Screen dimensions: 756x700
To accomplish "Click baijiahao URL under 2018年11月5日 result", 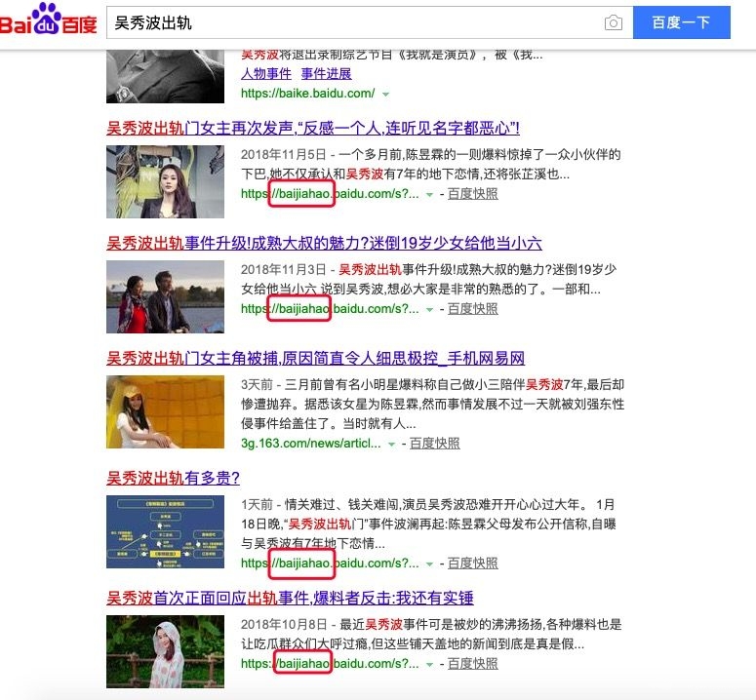I will tap(331, 194).
